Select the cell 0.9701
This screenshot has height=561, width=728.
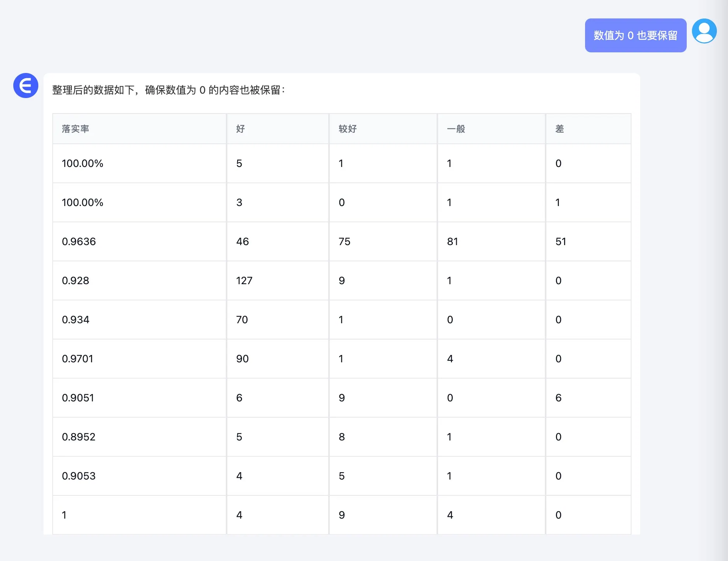tap(139, 359)
